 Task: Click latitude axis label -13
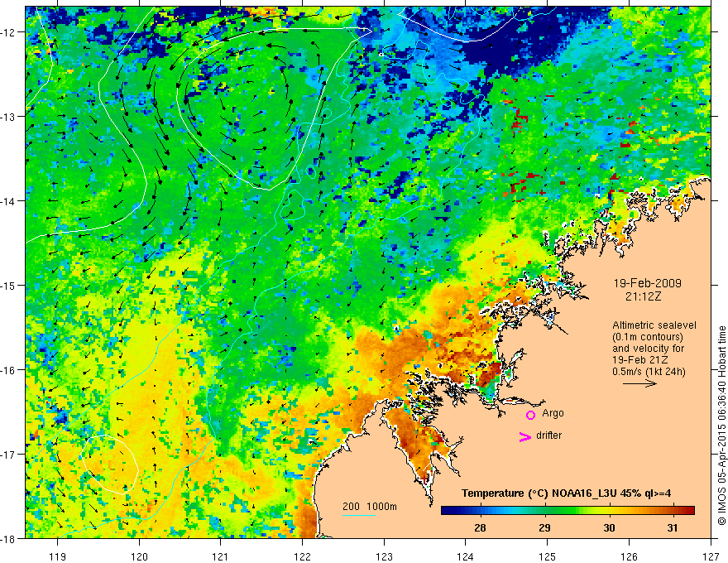(x=8, y=117)
